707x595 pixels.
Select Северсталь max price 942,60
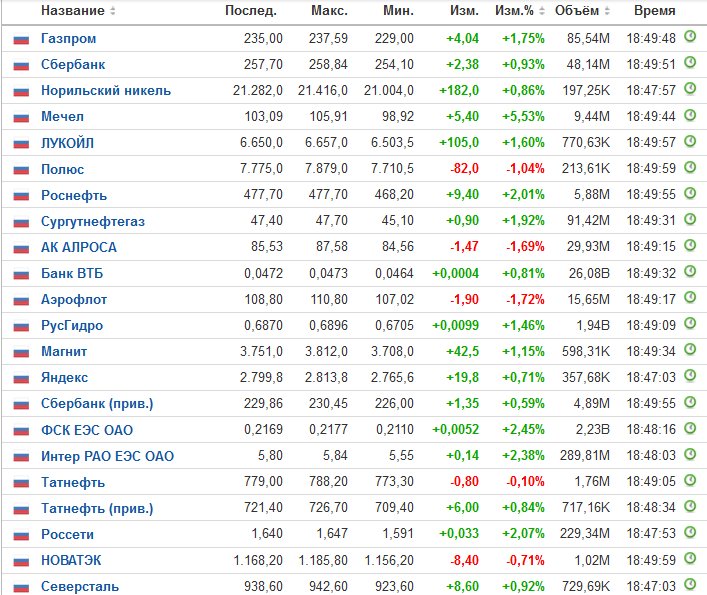coord(328,586)
